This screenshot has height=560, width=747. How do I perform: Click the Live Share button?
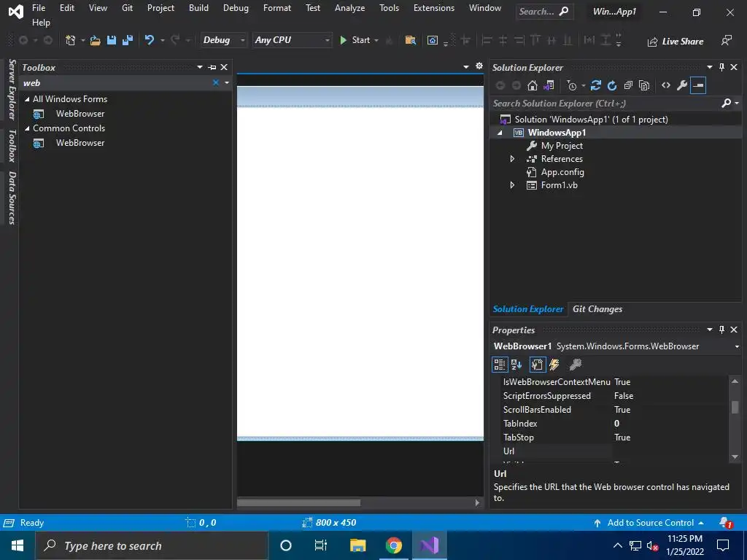pos(675,42)
